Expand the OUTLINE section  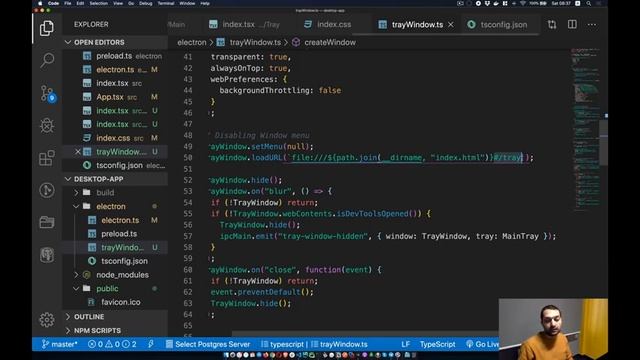(x=115, y=317)
